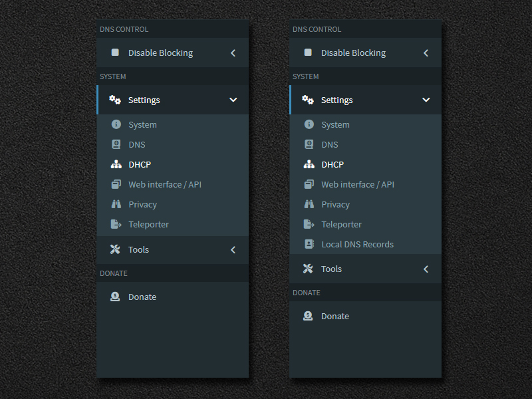Screen dimensions: 532x399
Task: Open Web interface / API in right sidebar
Action: pyautogui.click(x=357, y=184)
